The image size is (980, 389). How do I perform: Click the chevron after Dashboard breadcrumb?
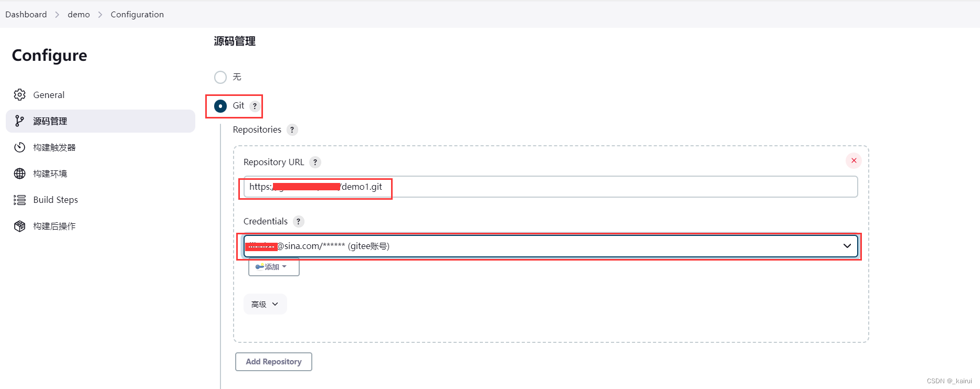(x=57, y=15)
